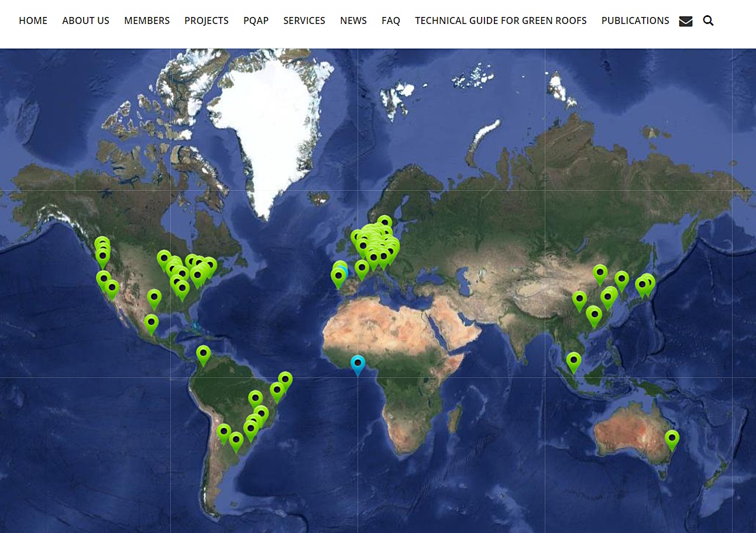This screenshot has width=756, height=533.
Task: Select the green pin in southern Mexico
Action: [151, 322]
